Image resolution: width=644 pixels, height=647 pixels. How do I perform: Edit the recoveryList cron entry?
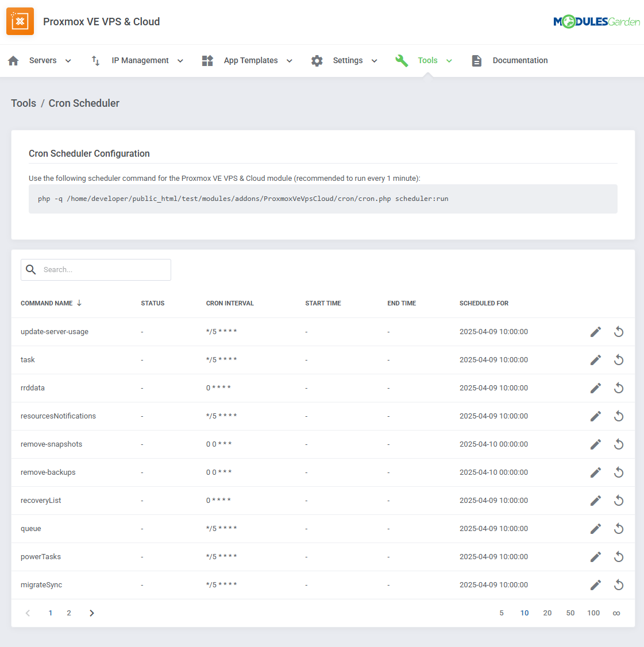pos(595,501)
